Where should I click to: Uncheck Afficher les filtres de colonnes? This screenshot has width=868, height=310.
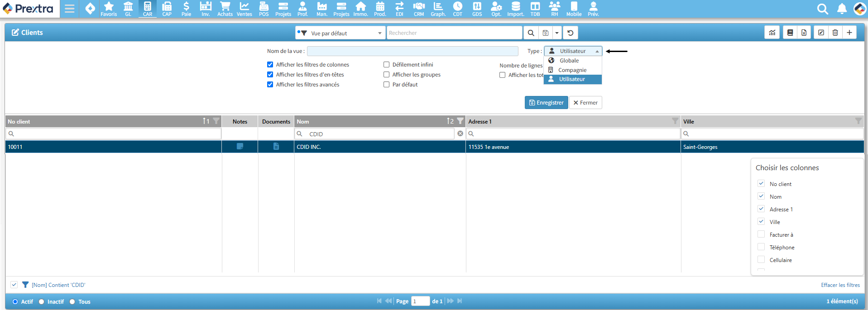(270, 65)
